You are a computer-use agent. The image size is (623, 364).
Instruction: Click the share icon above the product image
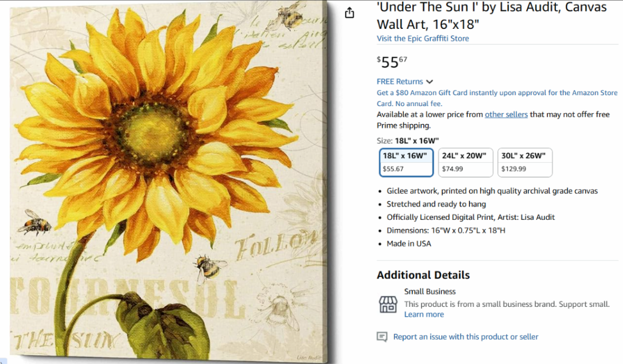349,13
